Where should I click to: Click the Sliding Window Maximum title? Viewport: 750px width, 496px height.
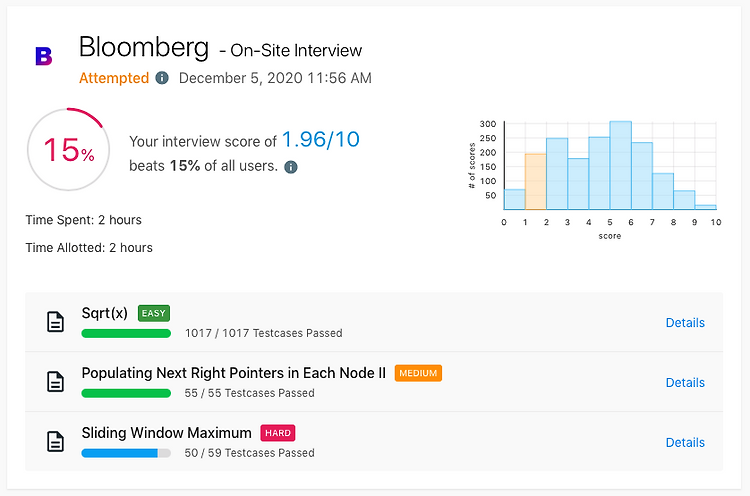[166, 433]
